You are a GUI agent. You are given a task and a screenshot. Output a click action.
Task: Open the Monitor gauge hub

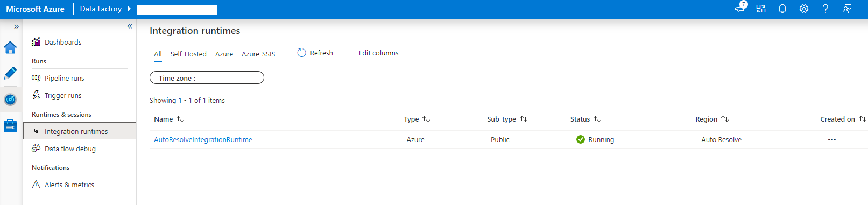click(x=10, y=100)
